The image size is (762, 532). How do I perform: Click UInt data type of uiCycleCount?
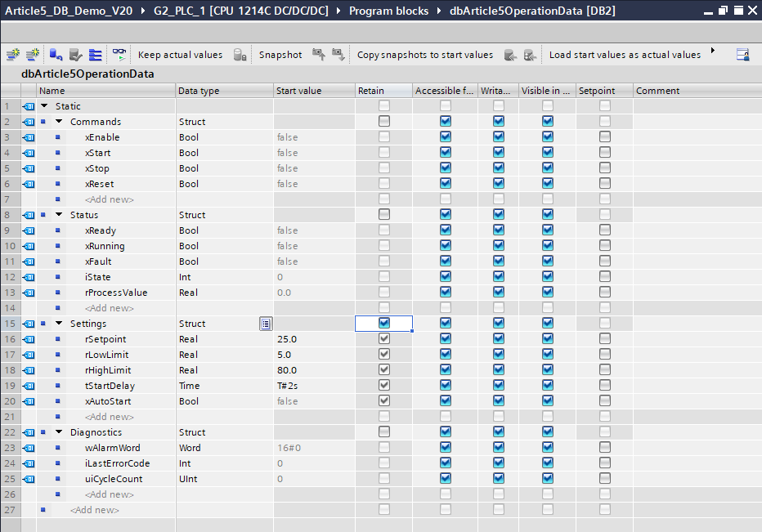(189, 479)
